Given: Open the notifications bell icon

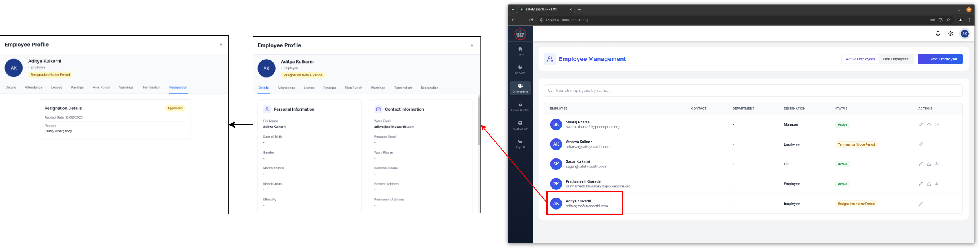Looking at the screenshot, I should coord(938,34).
